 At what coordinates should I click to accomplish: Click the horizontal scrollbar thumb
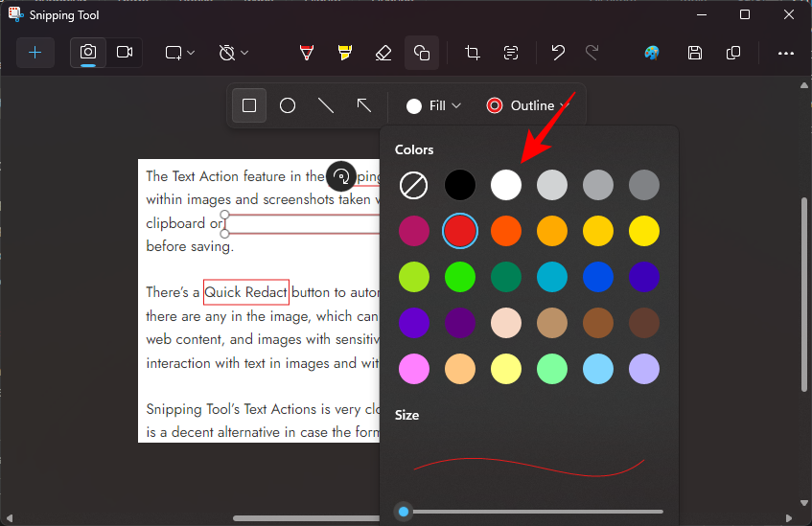point(306,518)
